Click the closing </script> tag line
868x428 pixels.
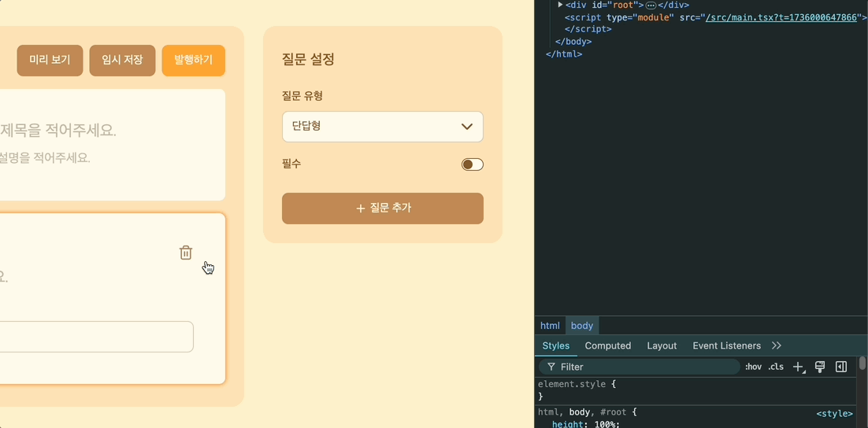588,29
